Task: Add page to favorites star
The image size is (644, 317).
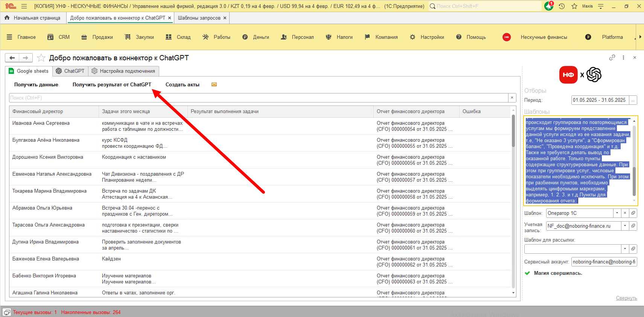Action: [x=41, y=58]
